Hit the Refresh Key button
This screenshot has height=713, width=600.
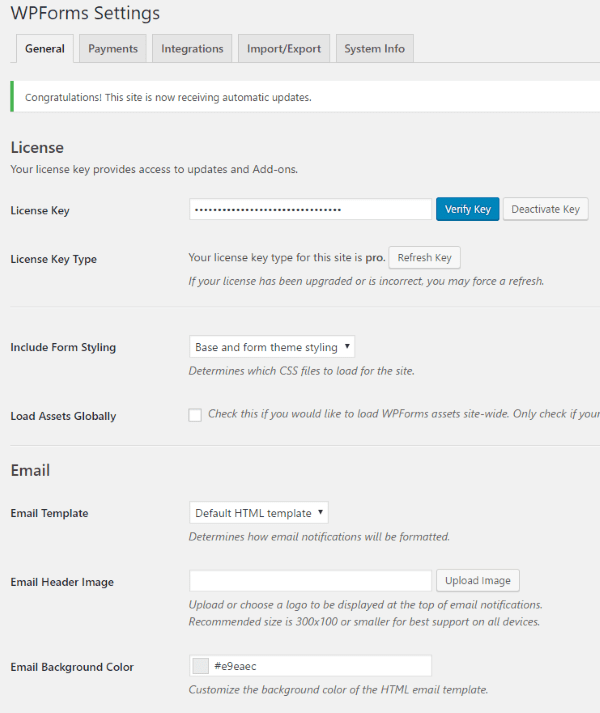[x=424, y=257]
